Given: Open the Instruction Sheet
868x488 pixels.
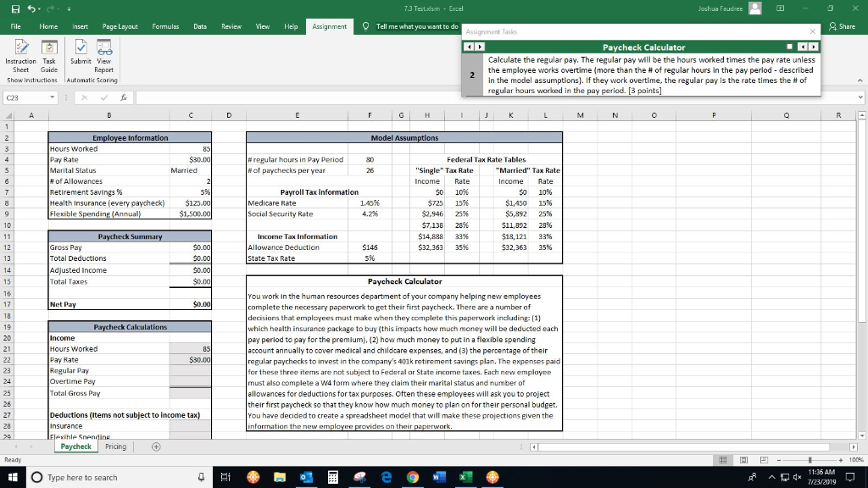Looking at the screenshot, I should (x=21, y=57).
